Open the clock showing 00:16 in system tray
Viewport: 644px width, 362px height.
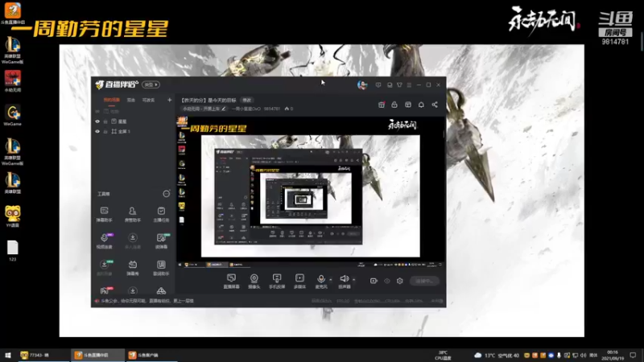pos(613,355)
